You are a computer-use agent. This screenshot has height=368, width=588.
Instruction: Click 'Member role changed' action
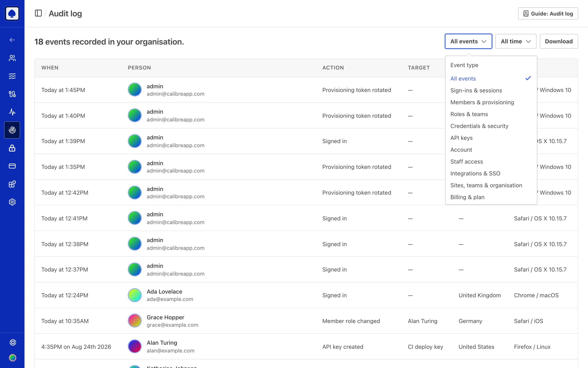coord(351,321)
